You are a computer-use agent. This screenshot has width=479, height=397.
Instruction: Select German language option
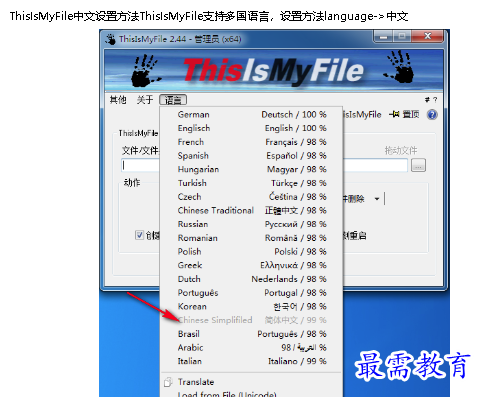[x=252, y=115]
